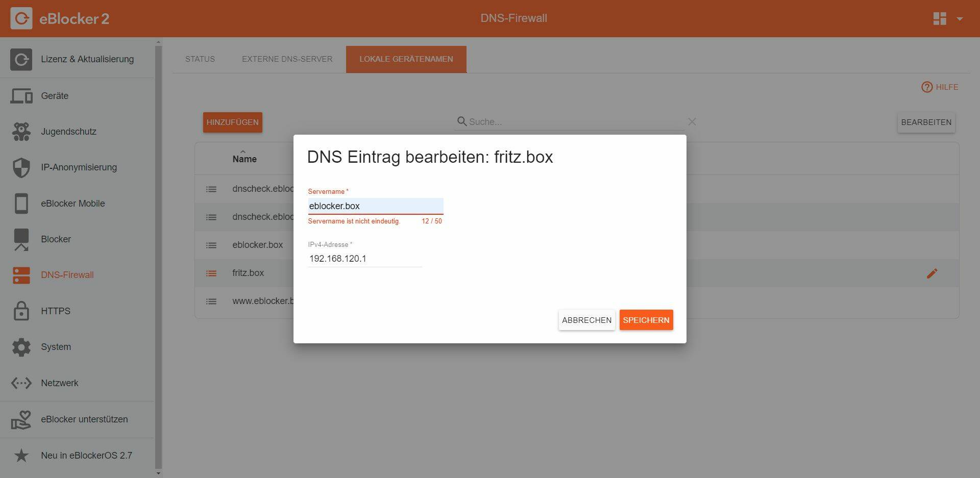Select the IP-Anonymisierung shield icon
Screen dimensions: 980x478
pos(21,167)
